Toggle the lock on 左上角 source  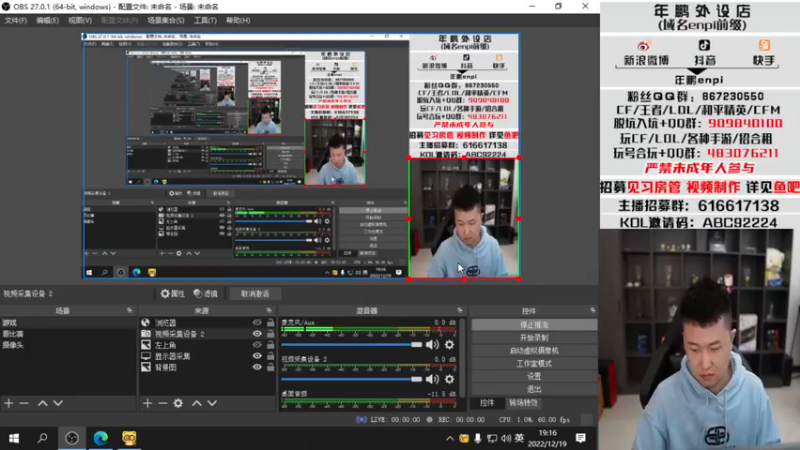(x=270, y=345)
